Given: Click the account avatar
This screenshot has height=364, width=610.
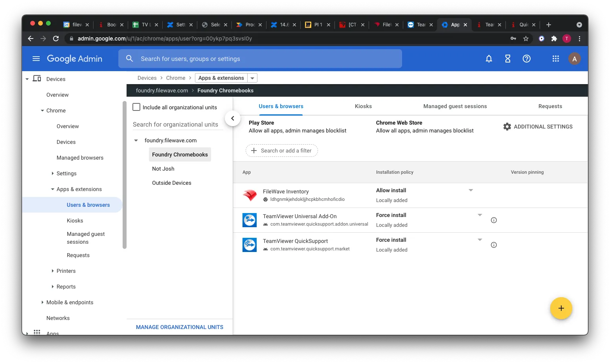Looking at the screenshot, I should click(x=574, y=59).
